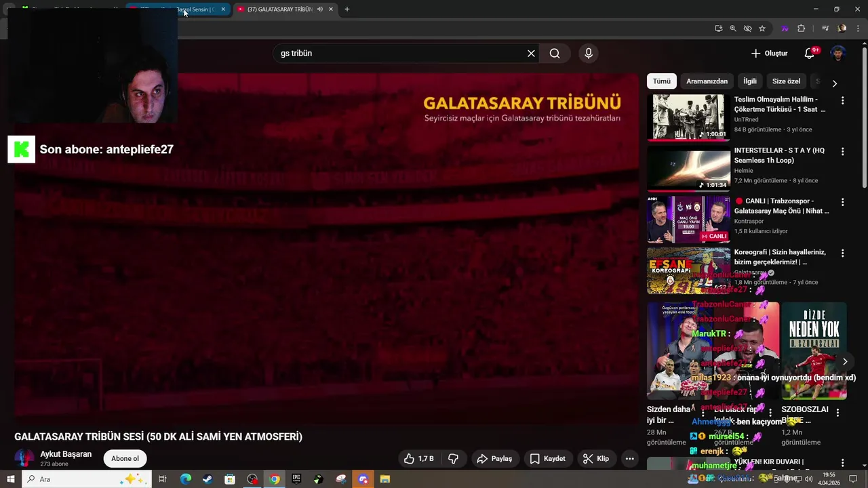Open options for 'CANLI | Trabzonspor' video
The height and width of the screenshot is (488, 868).
pyautogui.click(x=843, y=202)
